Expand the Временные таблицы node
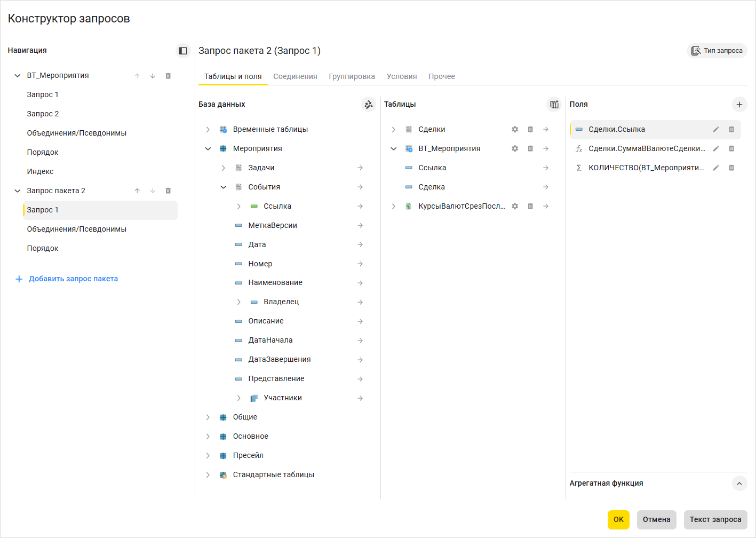756x538 pixels. tap(208, 130)
